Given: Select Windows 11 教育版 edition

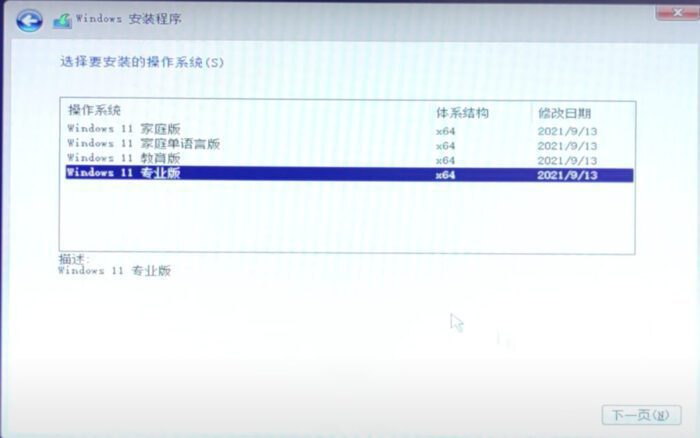Looking at the screenshot, I should (x=349, y=159).
